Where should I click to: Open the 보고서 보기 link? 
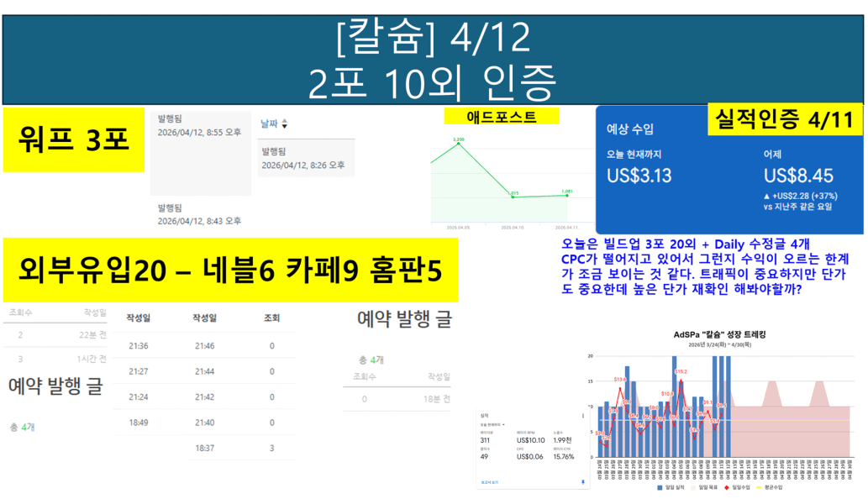click(490, 482)
